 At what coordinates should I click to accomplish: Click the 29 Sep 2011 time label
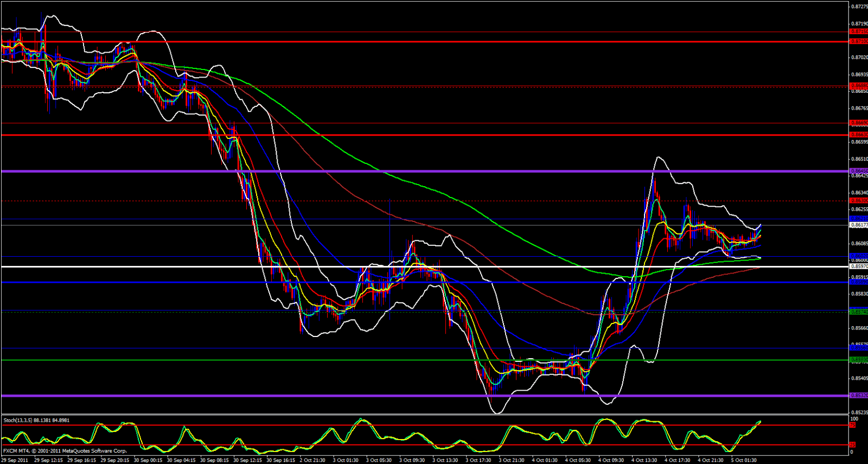15,460
